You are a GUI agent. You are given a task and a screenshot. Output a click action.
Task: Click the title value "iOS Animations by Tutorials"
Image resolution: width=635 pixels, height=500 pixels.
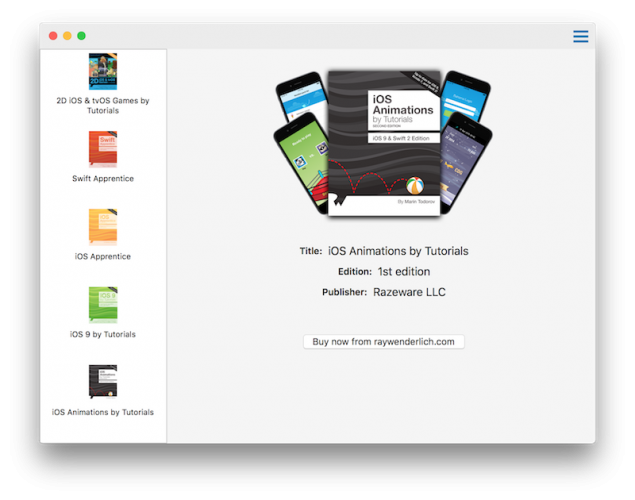(398, 251)
